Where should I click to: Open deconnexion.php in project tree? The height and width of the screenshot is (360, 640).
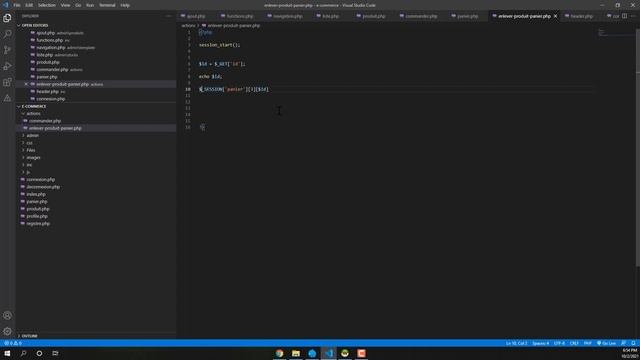(43, 187)
